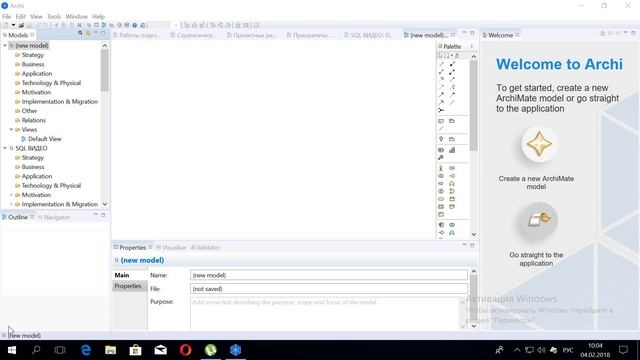This screenshot has height=360, width=640.
Task: Open the Edit menu
Action: click(x=20, y=17)
